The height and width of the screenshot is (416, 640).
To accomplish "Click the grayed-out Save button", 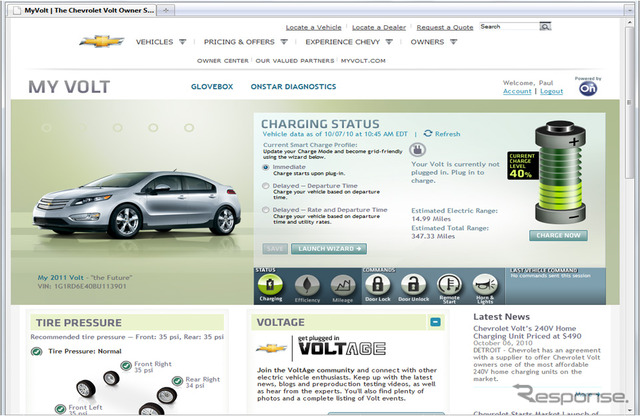I will coord(275,249).
